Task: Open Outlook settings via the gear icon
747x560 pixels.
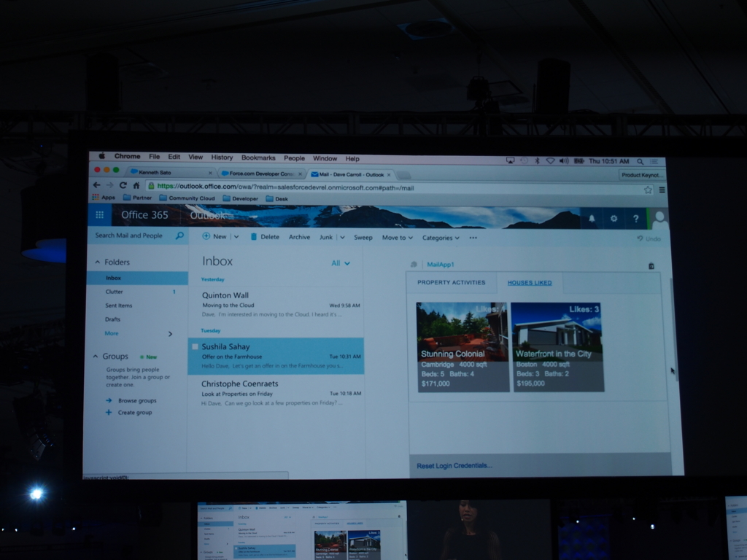Action: click(x=614, y=217)
